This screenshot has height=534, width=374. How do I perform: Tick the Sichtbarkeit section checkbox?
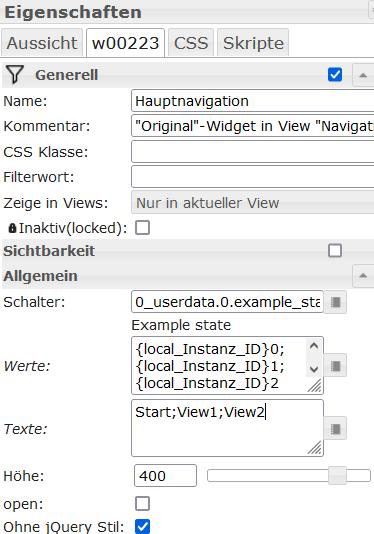(x=335, y=251)
